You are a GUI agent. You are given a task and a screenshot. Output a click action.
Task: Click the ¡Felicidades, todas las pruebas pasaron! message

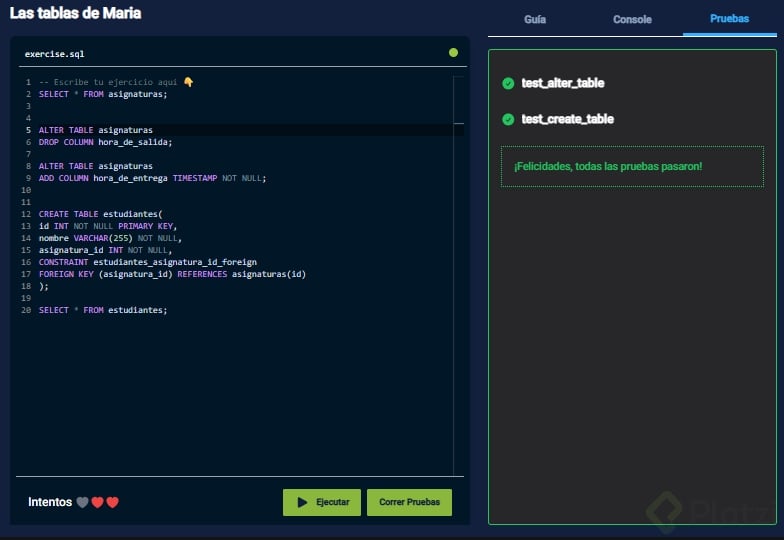tap(608, 166)
